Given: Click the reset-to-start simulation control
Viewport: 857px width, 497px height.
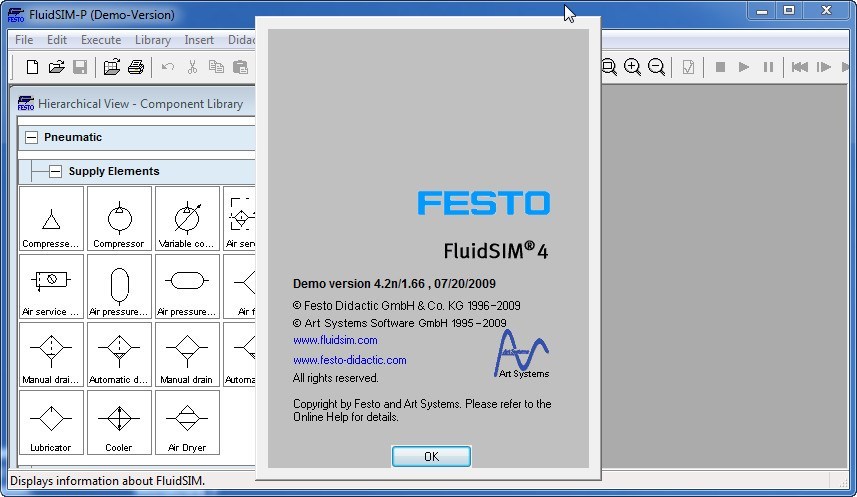Looking at the screenshot, I should coord(800,67).
